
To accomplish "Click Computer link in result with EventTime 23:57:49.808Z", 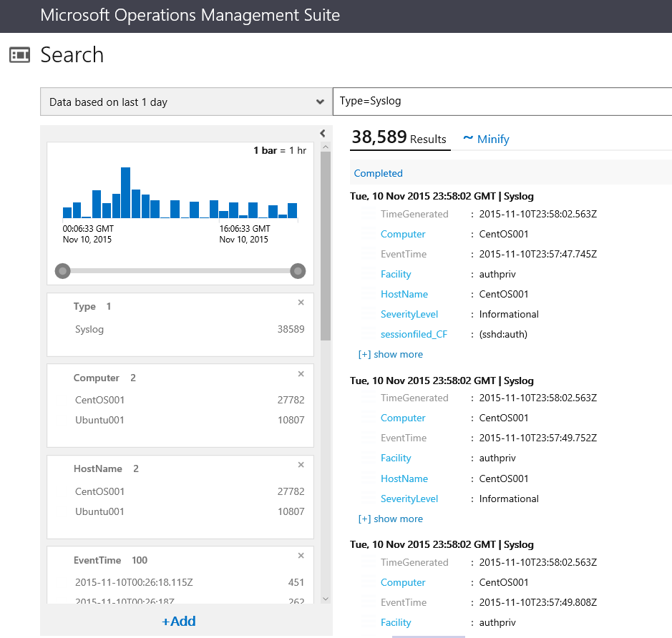I will 403,582.
